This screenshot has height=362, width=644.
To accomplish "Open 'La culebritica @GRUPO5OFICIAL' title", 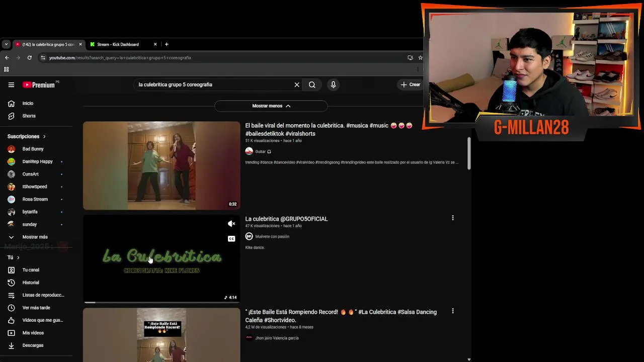I will (286, 219).
